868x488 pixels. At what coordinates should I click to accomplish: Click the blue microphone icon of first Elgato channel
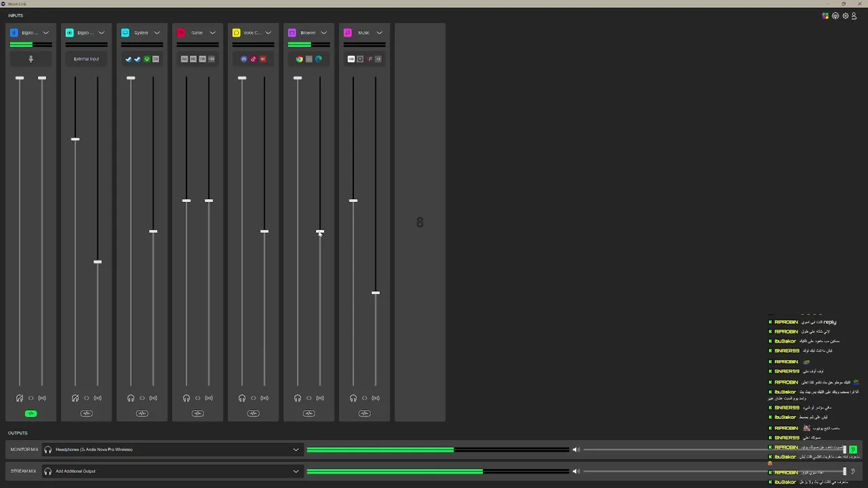tap(14, 33)
